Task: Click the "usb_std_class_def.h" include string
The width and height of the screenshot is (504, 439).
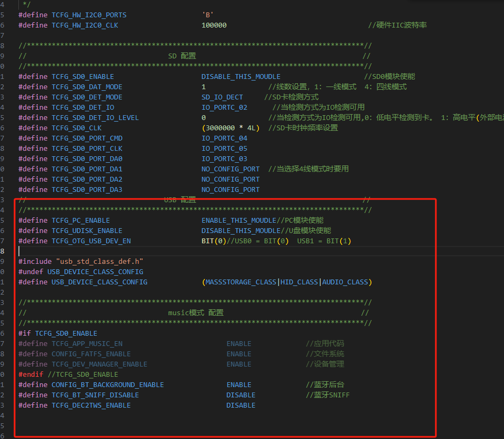Action: coord(100,262)
